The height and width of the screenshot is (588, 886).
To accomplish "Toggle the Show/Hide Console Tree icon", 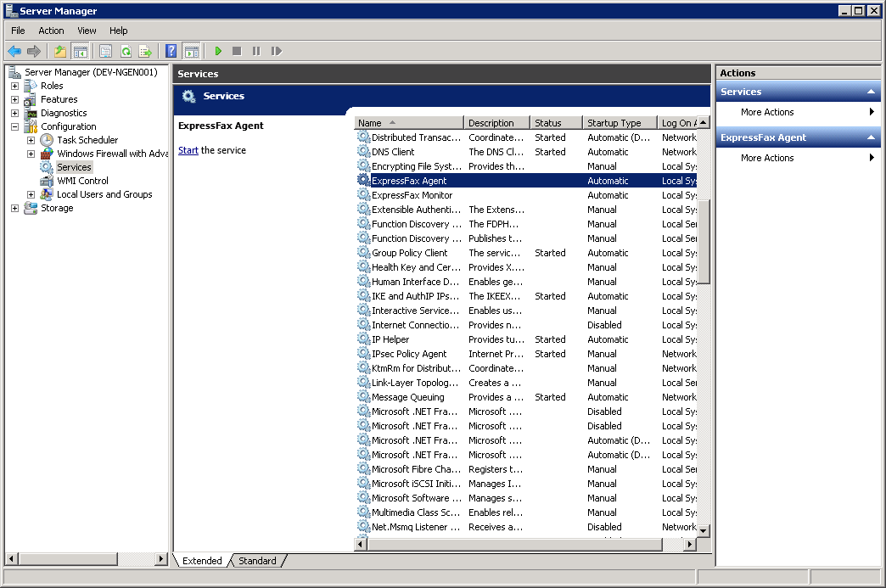I will point(81,52).
